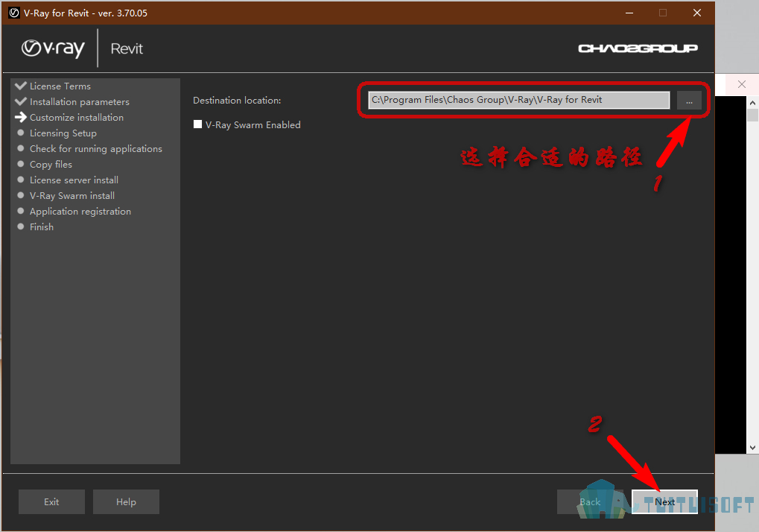Click the Destination location path field
759x532 pixels.
519,100
